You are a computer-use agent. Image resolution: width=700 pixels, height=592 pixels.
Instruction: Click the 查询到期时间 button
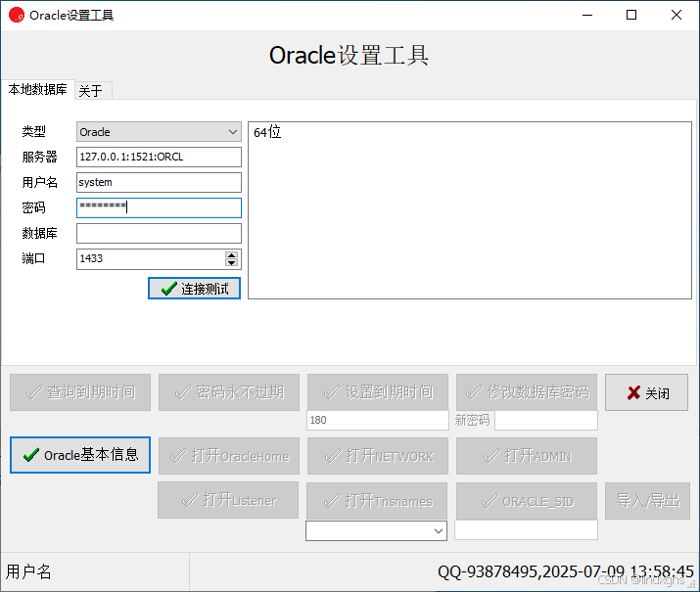pyautogui.click(x=80, y=392)
